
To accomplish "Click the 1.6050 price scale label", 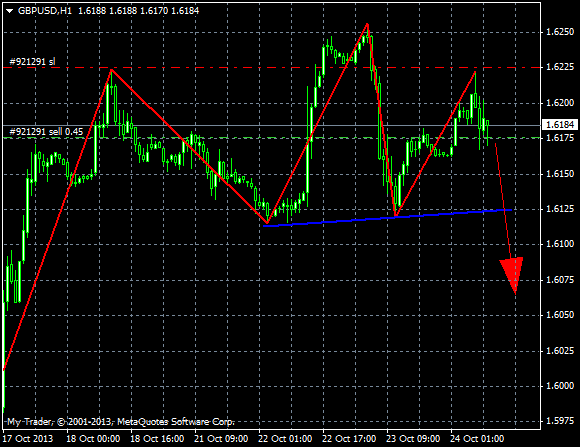I will click(x=560, y=315).
